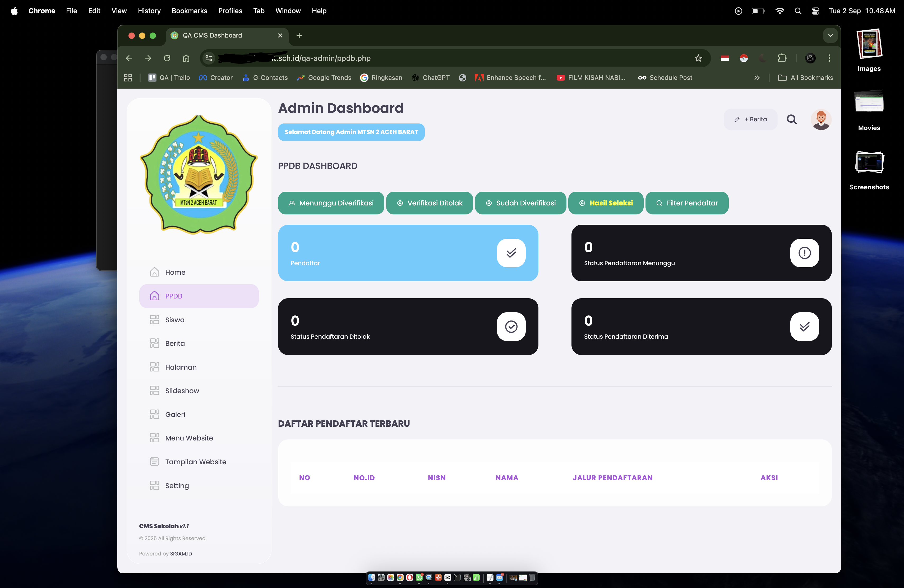Click circled check icon on Status Pendaftaran Ditolak

511,327
